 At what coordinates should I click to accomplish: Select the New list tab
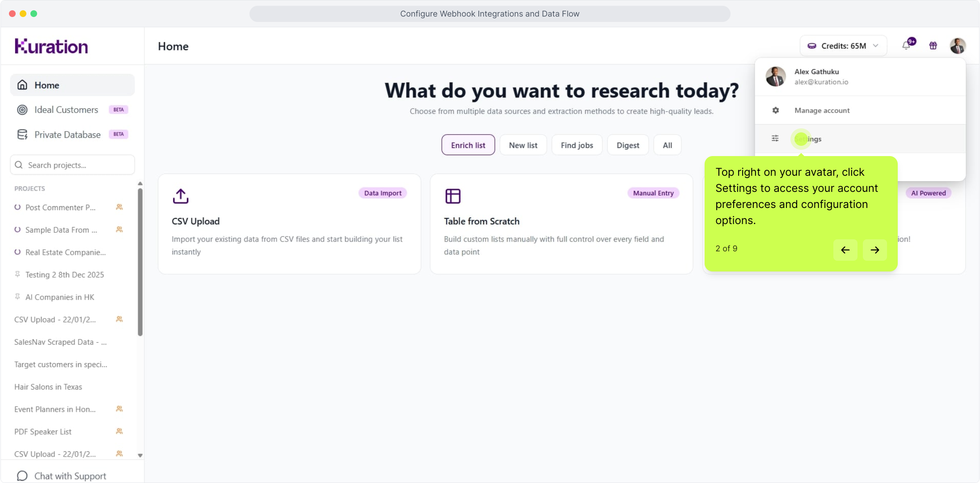[x=523, y=145]
